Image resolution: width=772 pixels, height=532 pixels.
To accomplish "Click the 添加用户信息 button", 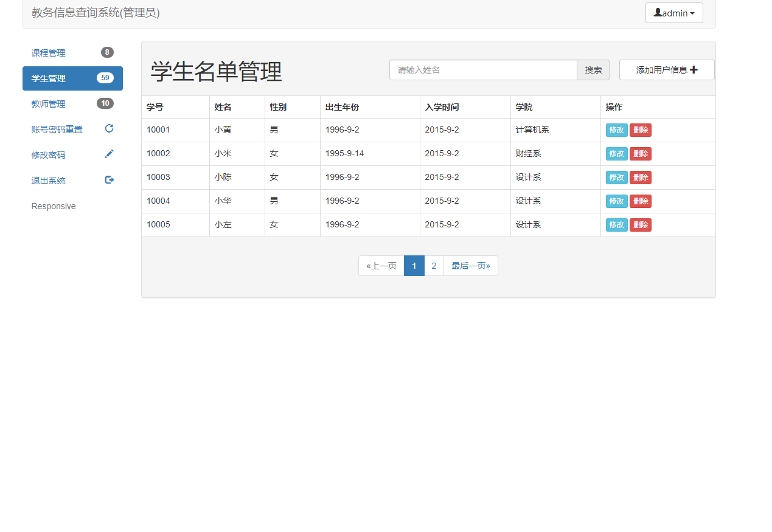I will tap(667, 69).
